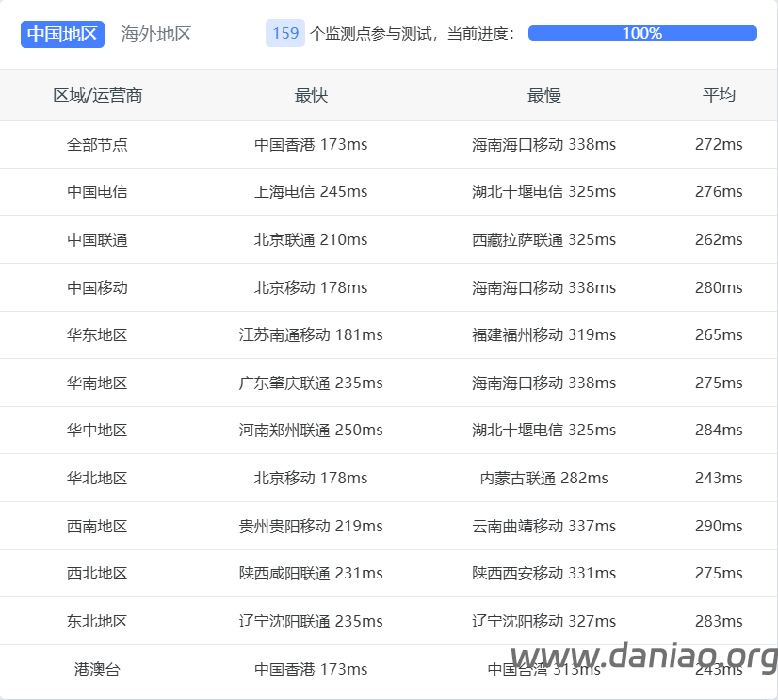
Task: Select the 海南海口移动 338ms slowest node
Action: point(546,144)
